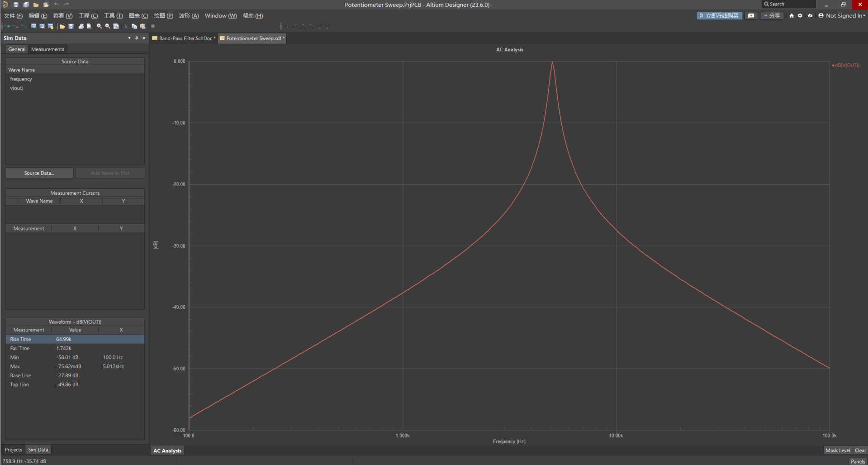Switch to the Measurements tab
The width and height of the screenshot is (868, 465).
[x=47, y=49]
